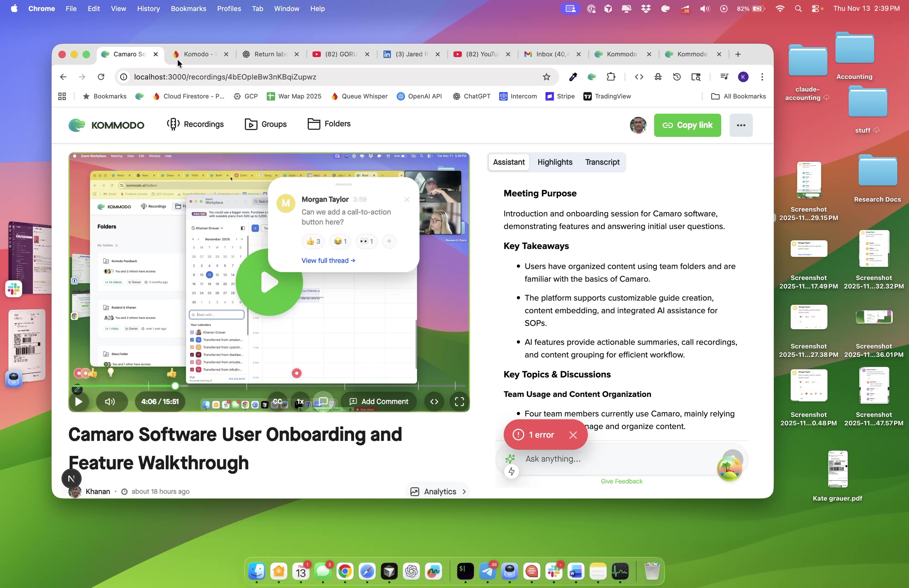Open the Groups page
The width and height of the screenshot is (909, 588).
tap(266, 124)
